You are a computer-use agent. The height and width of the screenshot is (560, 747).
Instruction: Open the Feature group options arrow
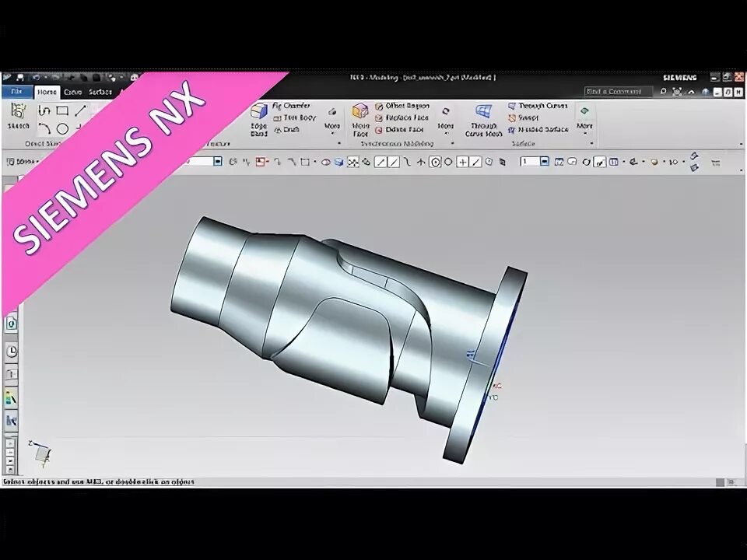339,143
